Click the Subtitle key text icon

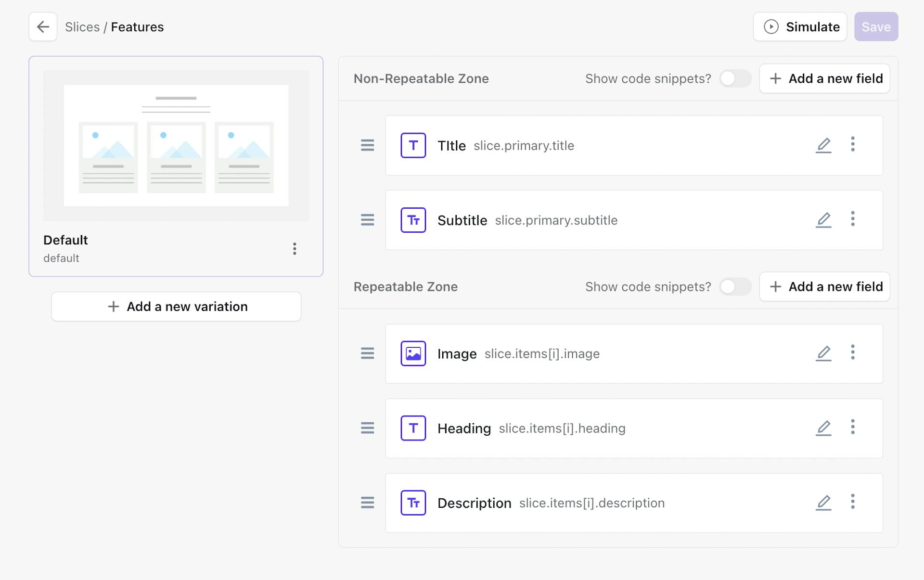pos(413,220)
